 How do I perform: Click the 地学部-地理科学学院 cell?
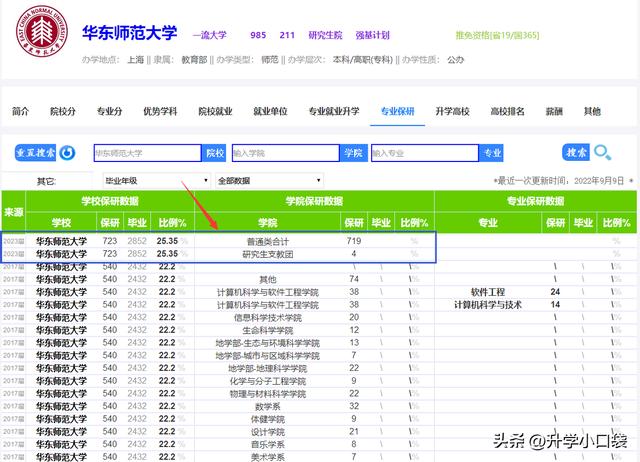[267, 368]
